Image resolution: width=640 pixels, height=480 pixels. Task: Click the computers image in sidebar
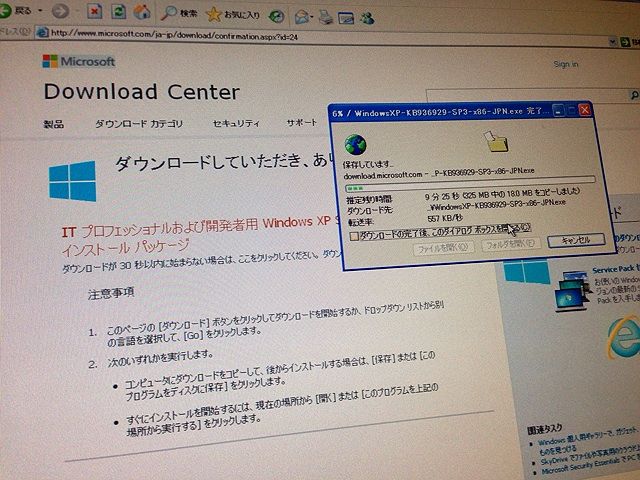point(573,291)
